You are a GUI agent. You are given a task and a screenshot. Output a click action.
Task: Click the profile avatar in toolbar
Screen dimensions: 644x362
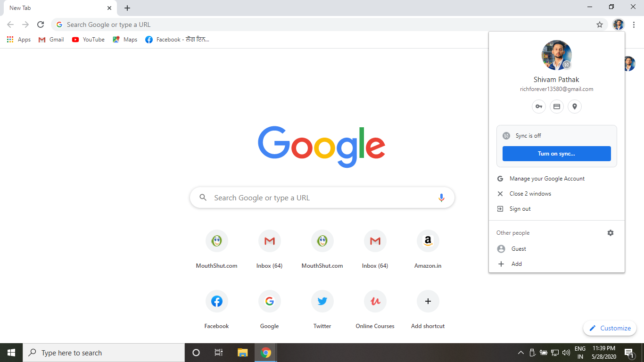click(619, 25)
